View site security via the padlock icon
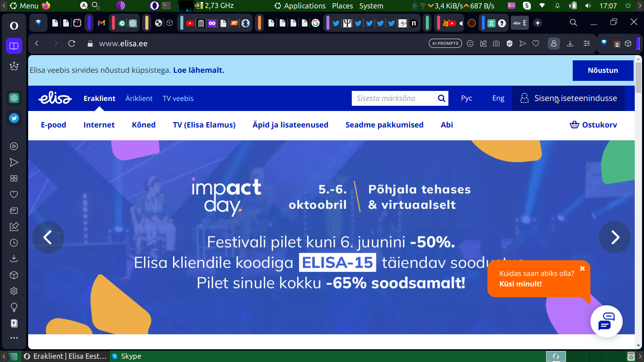 pyautogui.click(x=90, y=43)
